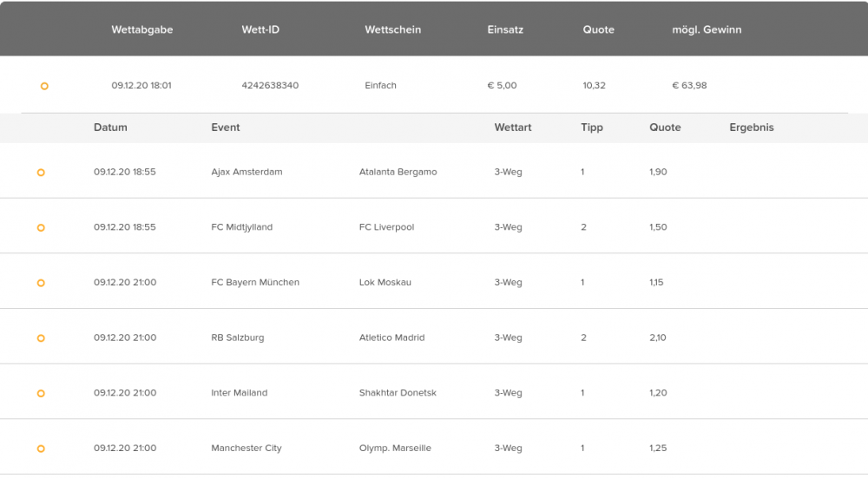Viewport: 868px width, 478px height.
Task: Click the Olymp. Marseille team name
Action: coord(395,449)
